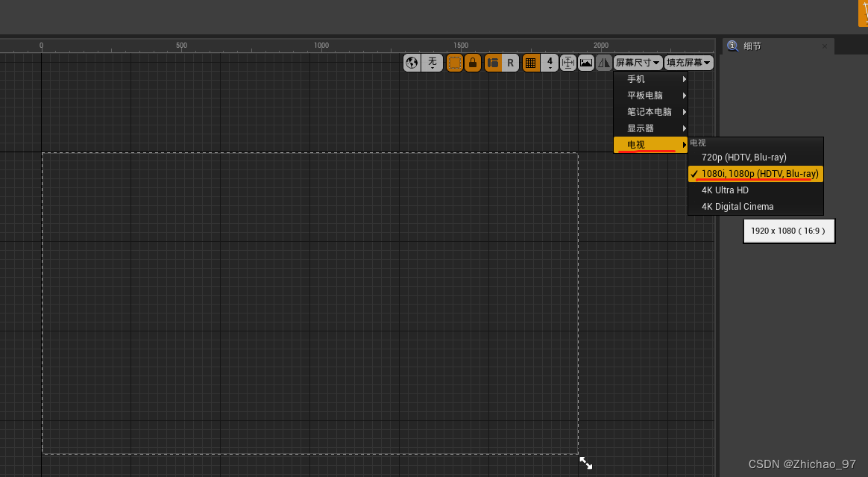The height and width of the screenshot is (477, 868).
Task: Toggle respect locks with the R button
Action: [511, 62]
